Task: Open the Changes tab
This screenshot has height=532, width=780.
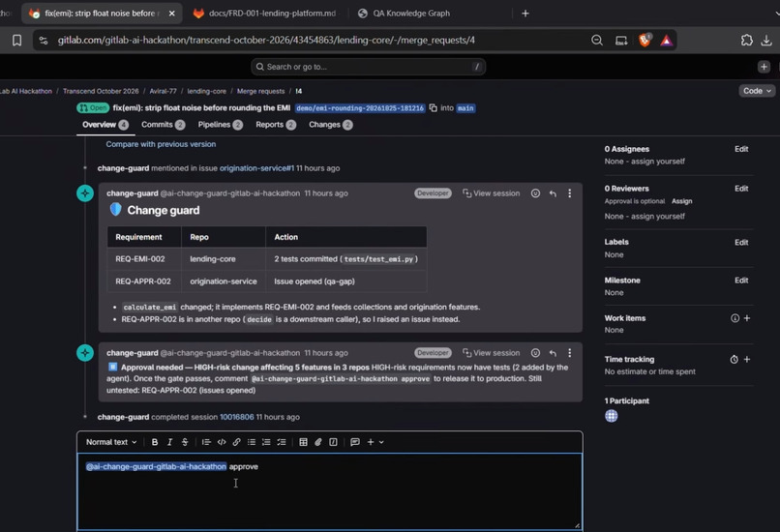Action: click(331, 125)
